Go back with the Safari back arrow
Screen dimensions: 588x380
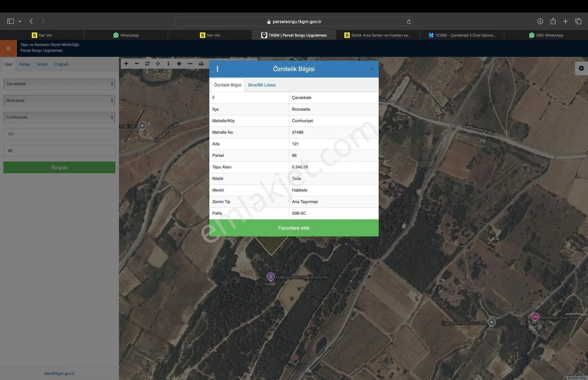[31, 21]
